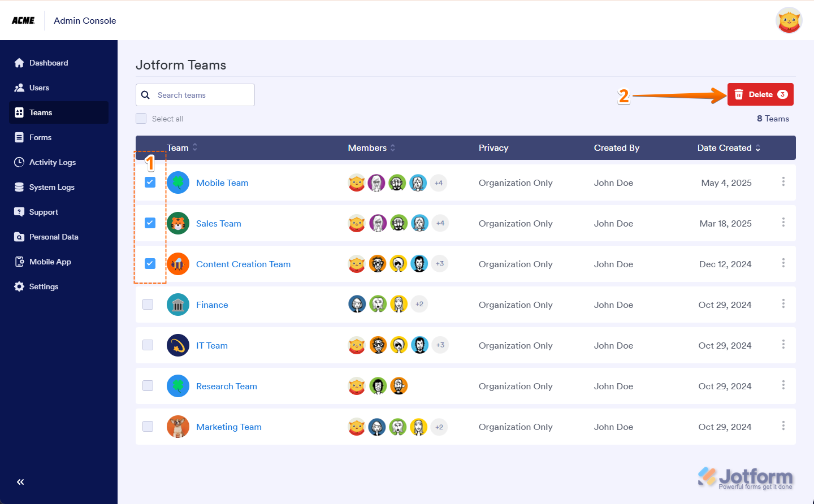Open the Settings gear icon
Image resolution: width=814 pixels, height=504 pixels.
[19, 286]
